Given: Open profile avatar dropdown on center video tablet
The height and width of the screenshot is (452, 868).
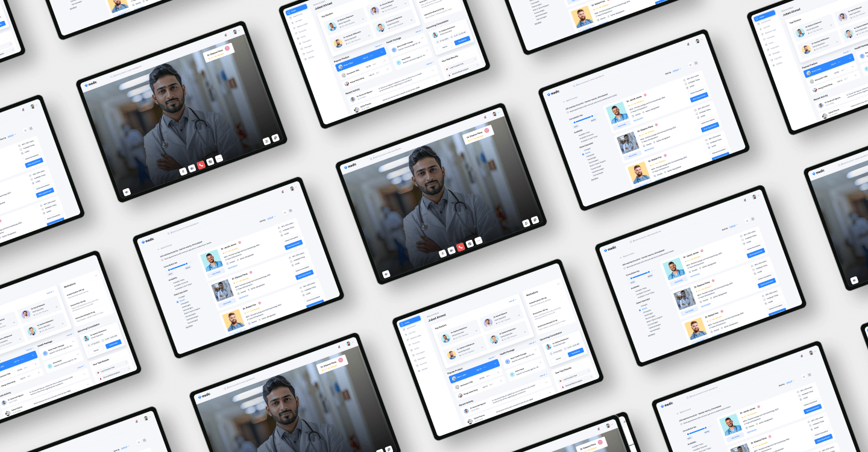Looking at the screenshot, I should point(494,113).
